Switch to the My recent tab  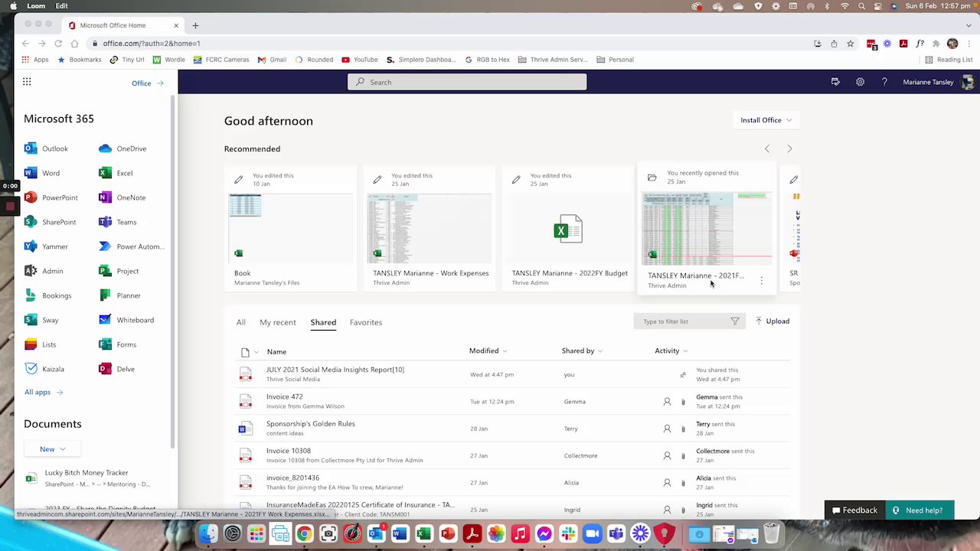pyautogui.click(x=278, y=322)
